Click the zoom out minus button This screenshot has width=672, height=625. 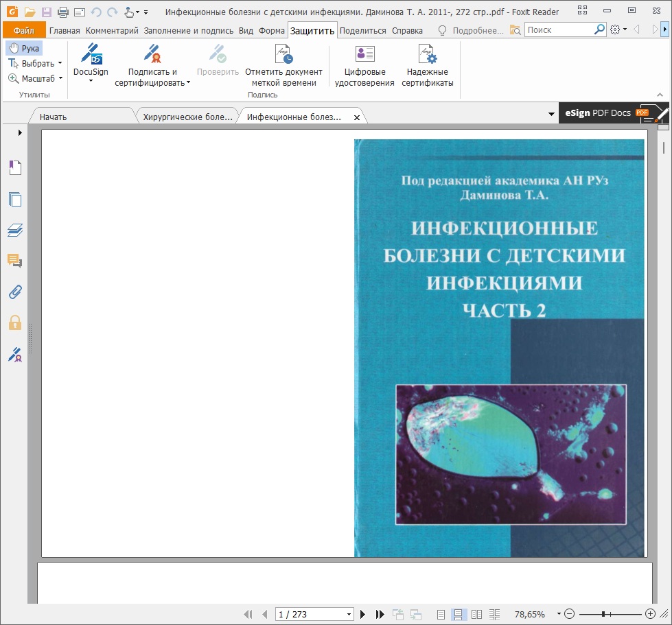click(x=569, y=614)
